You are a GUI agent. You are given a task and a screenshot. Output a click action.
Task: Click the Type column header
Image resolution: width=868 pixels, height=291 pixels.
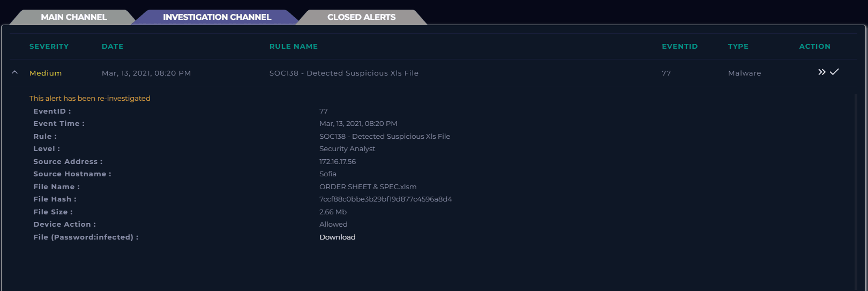point(738,47)
